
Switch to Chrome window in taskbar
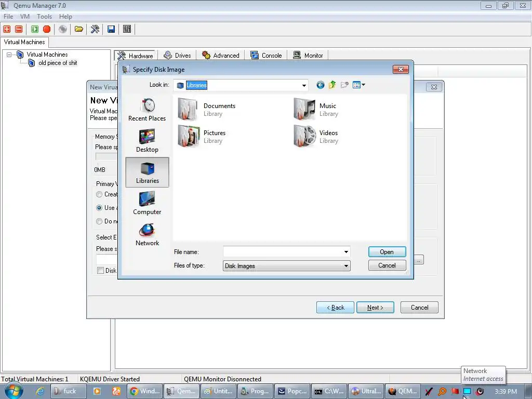(x=144, y=391)
